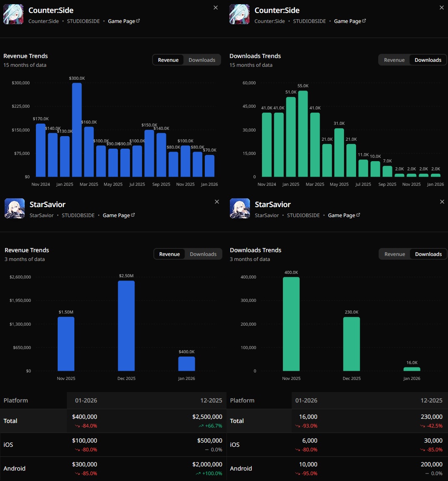Image resolution: width=448 pixels, height=481 pixels.
Task: Click the 01-2026 column header in revenue table
Action: pyautogui.click(x=86, y=400)
